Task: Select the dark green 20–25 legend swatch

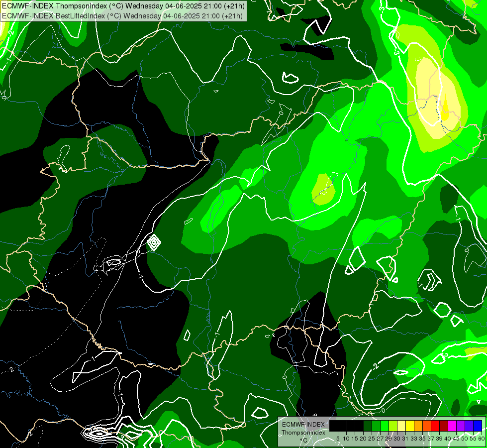Action: [x=368, y=426]
